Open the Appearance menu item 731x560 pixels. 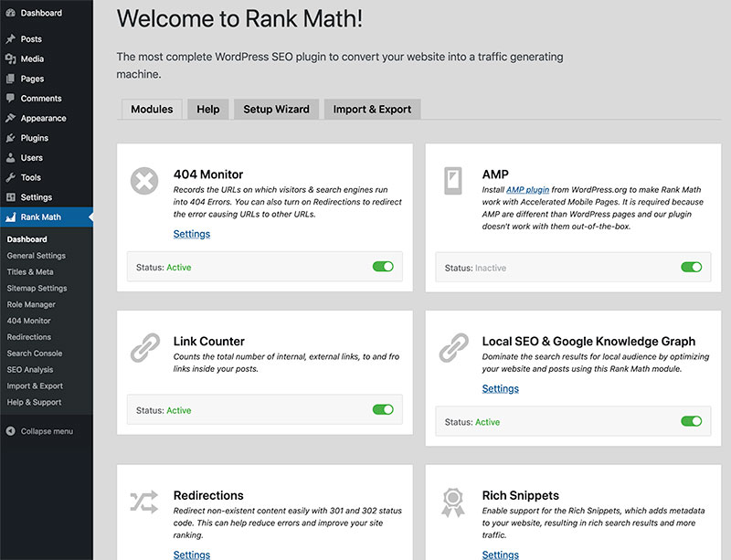coord(47,118)
